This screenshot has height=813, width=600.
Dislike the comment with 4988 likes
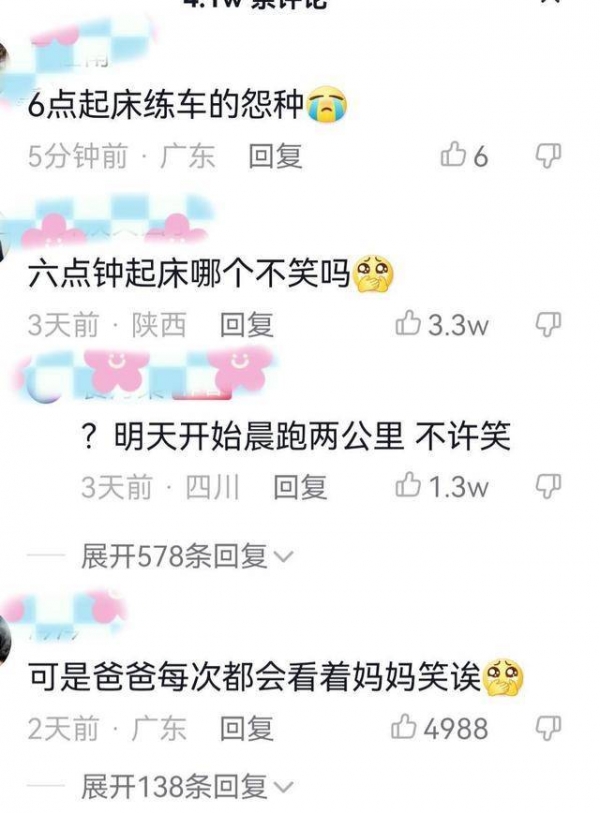click(549, 728)
